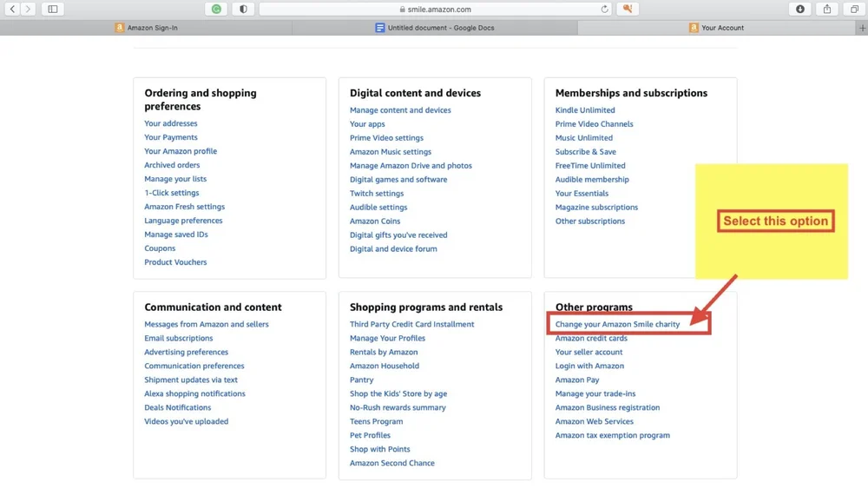
Task: Open Alexa shopping notifications
Action: tap(194, 393)
